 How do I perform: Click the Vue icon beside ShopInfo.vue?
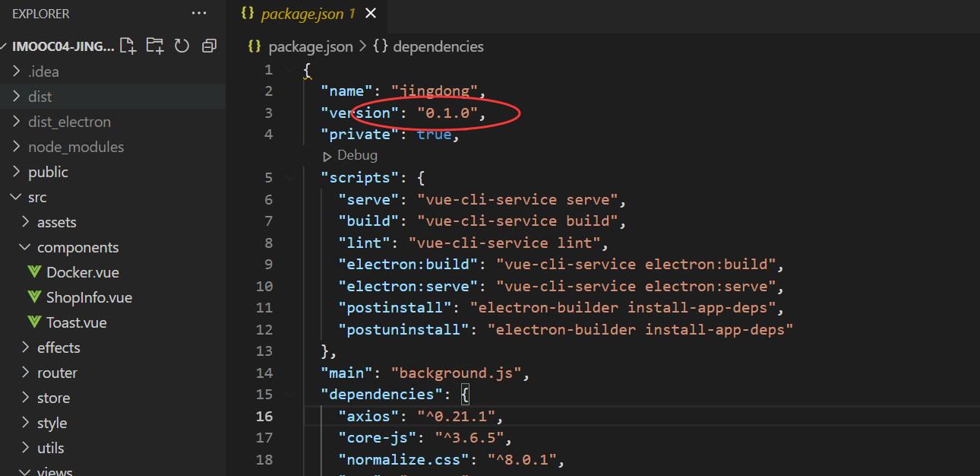coord(34,297)
